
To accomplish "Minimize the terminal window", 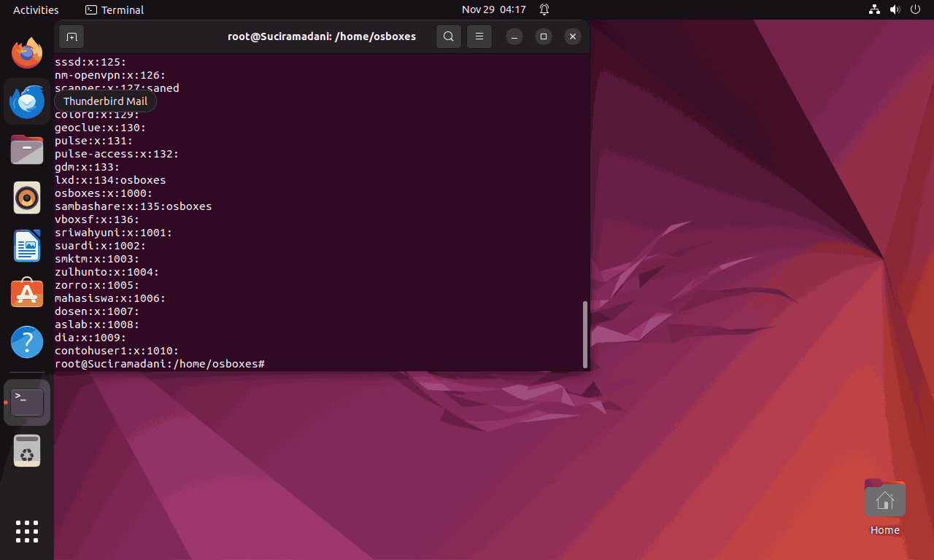I will pos(514,36).
